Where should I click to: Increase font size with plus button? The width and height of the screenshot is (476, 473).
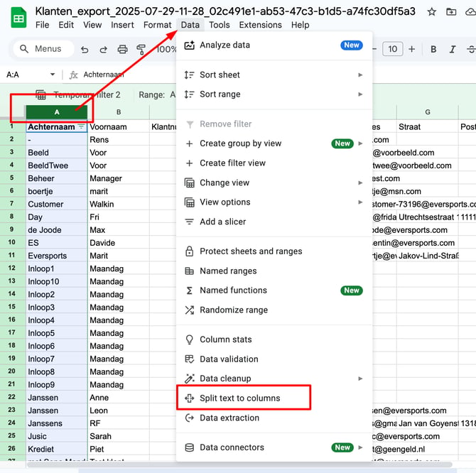411,49
